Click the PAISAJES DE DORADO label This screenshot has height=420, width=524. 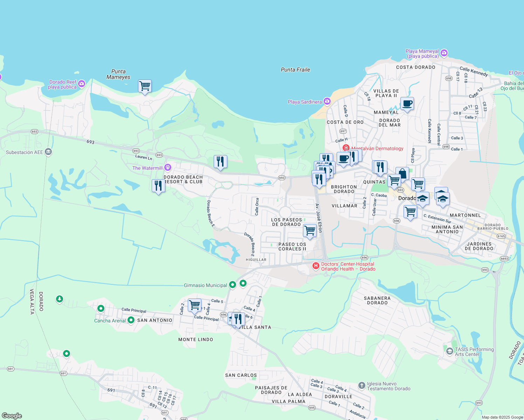[x=271, y=390]
